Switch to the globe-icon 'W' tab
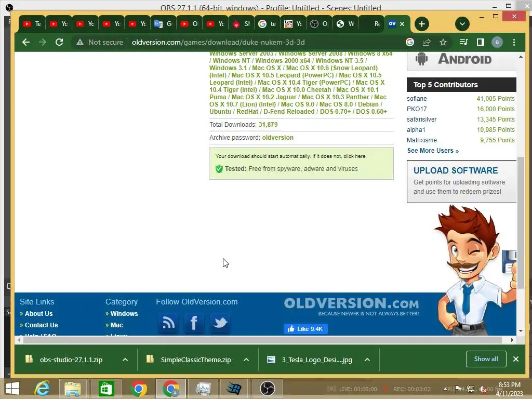The width and height of the screenshot is (532, 399). coord(345,24)
